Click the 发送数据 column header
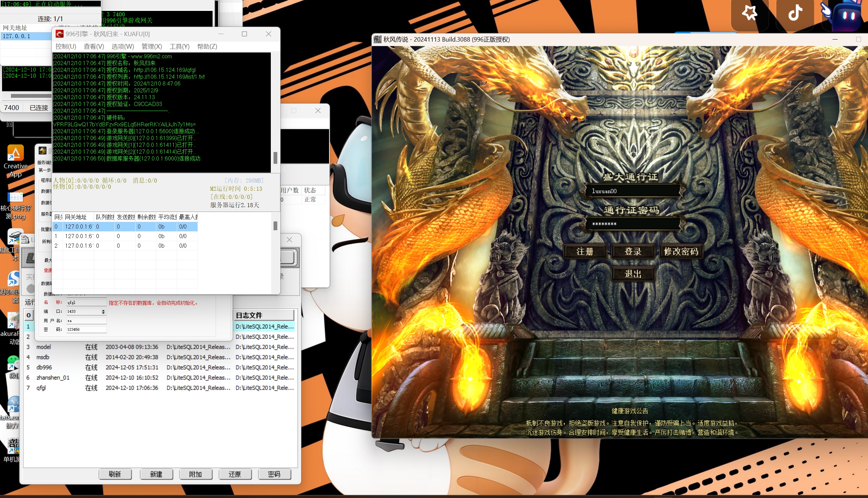868x498 pixels. click(x=125, y=217)
